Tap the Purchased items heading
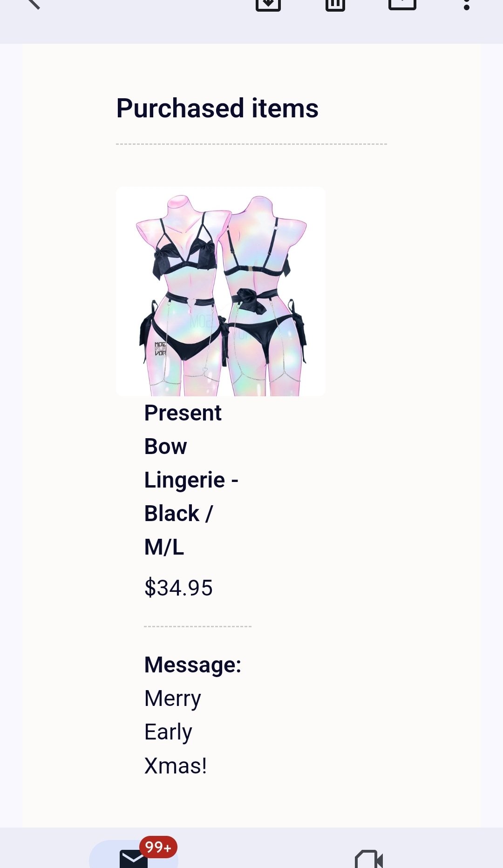The width and height of the screenshot is (503, 868). click(218, 108)
